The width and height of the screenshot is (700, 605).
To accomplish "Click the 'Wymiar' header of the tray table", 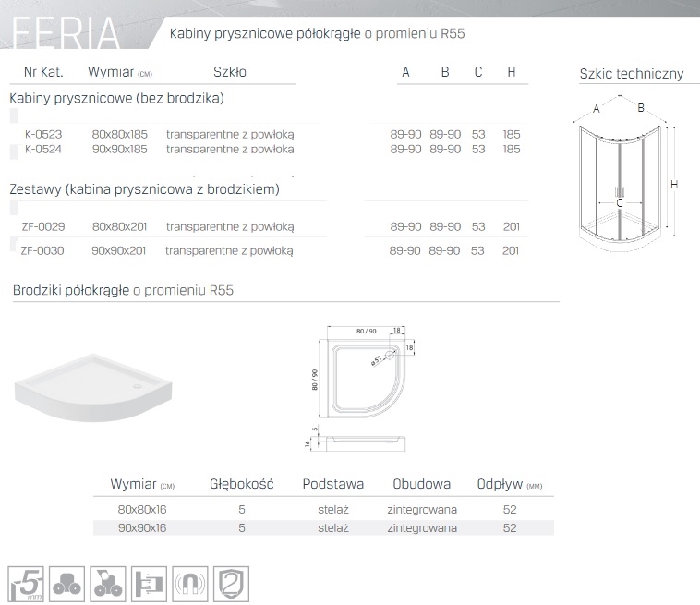I will tap(142, 484).
